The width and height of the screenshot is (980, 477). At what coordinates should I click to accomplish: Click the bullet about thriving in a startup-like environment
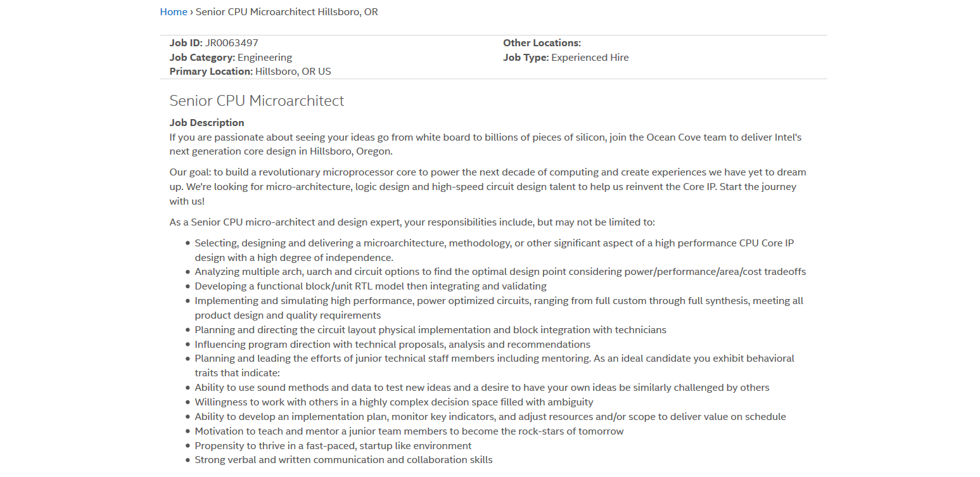pos(333,445)
